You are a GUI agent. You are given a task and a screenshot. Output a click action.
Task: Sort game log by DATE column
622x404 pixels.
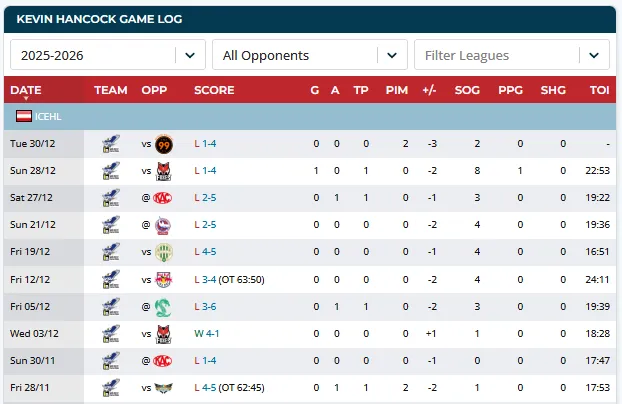coord(26,90)
